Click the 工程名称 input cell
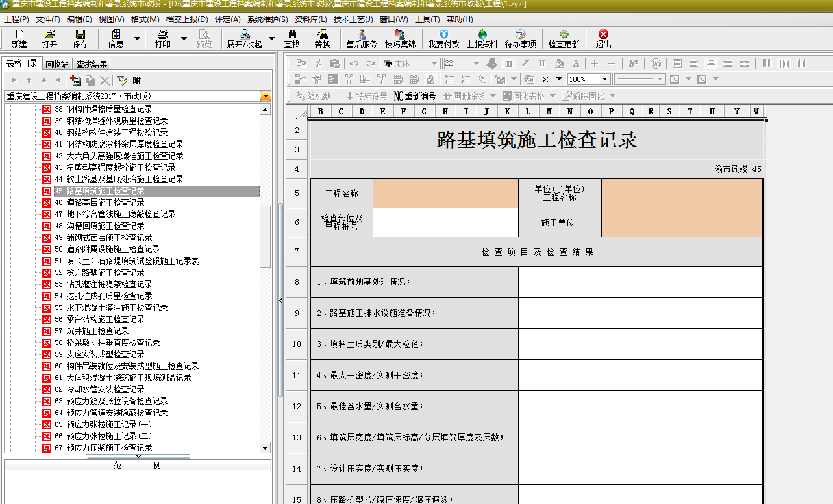 tap(445, 193)
